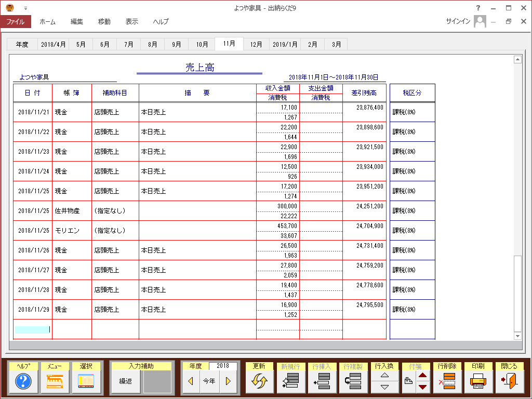Switch to the 12月 tab
The image size is (532, 399).
pos(256,45)
